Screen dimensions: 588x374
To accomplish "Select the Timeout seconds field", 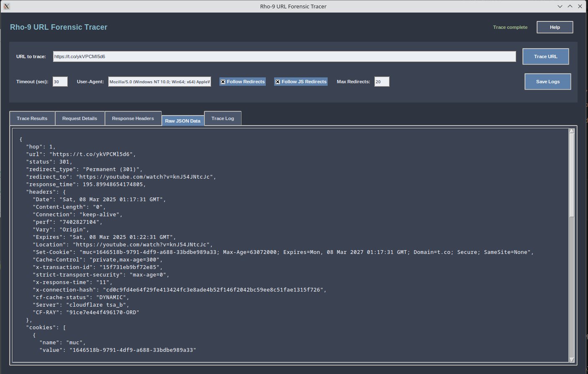I will [x=59, y=81].
